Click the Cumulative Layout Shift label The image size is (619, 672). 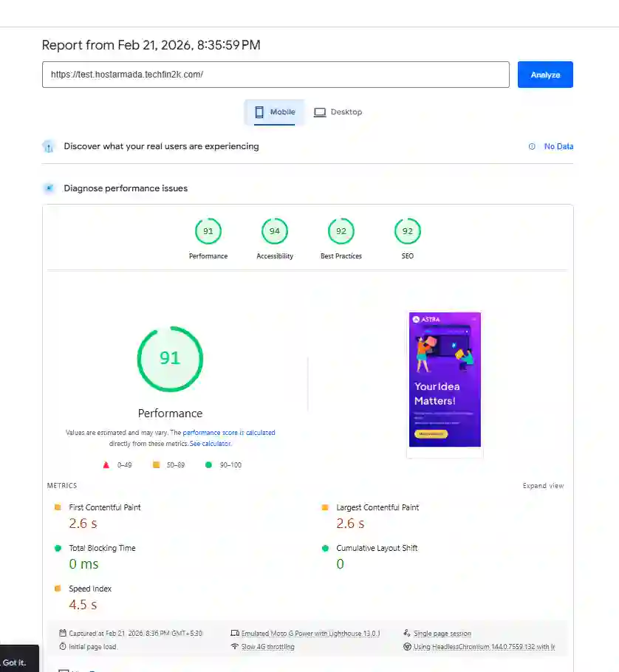[377, 548]
